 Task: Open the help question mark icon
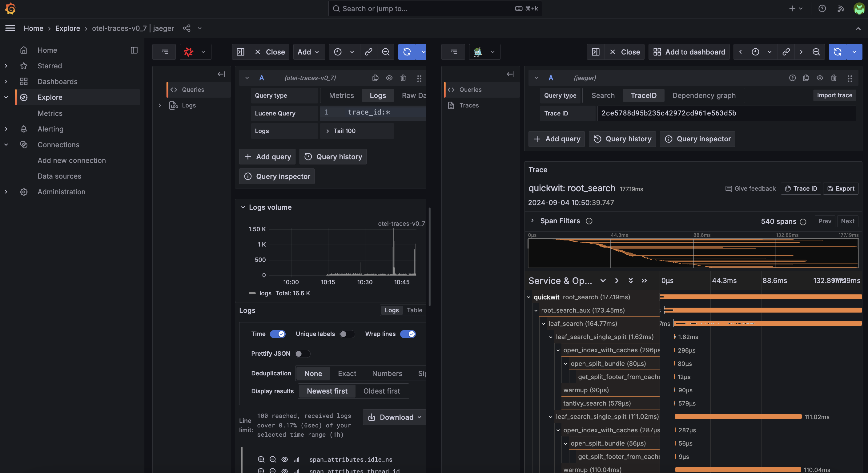click(822, 8)
